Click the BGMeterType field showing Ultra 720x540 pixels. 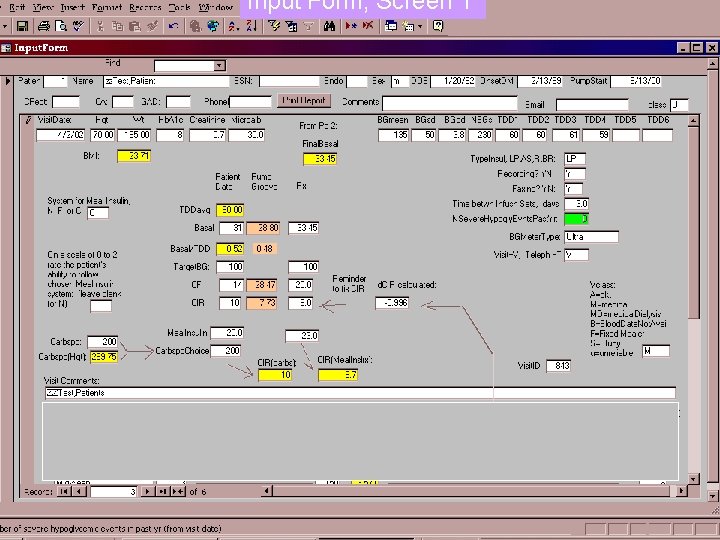[x=591, y=237]
